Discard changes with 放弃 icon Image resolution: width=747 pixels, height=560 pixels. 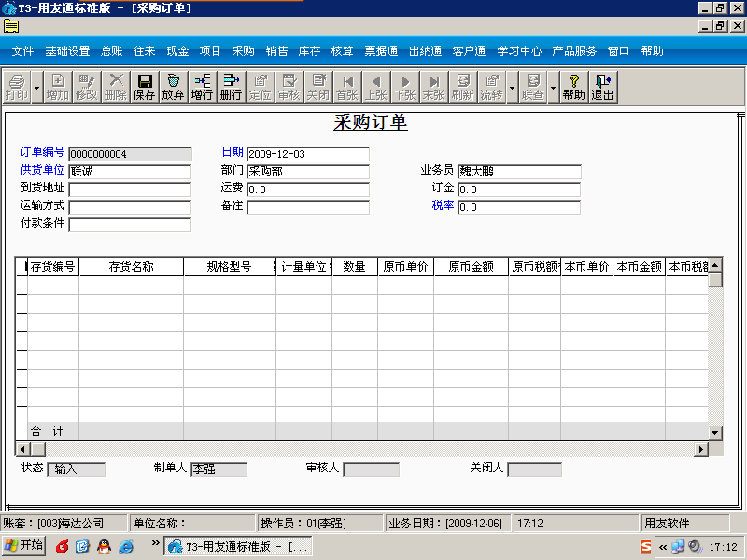pos(173,87)
